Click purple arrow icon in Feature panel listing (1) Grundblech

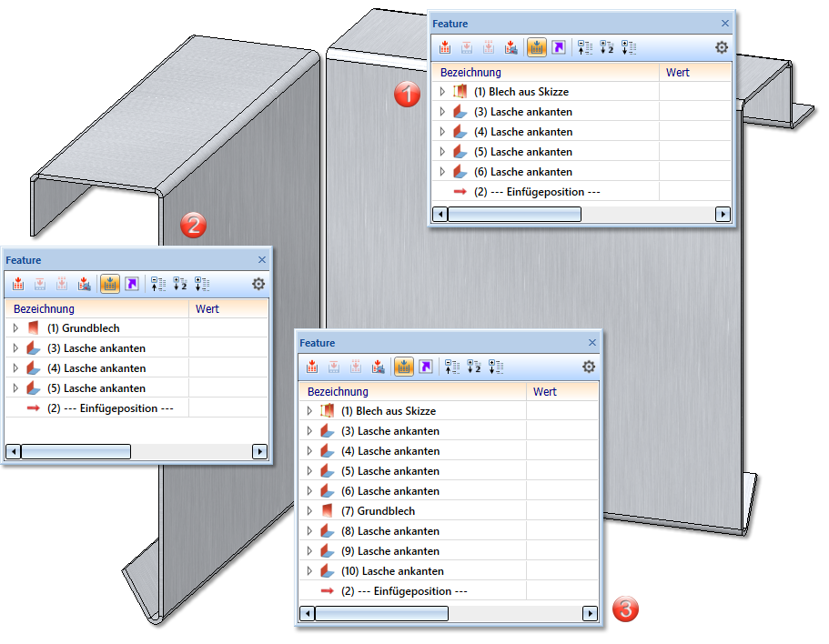coord(132,284)
